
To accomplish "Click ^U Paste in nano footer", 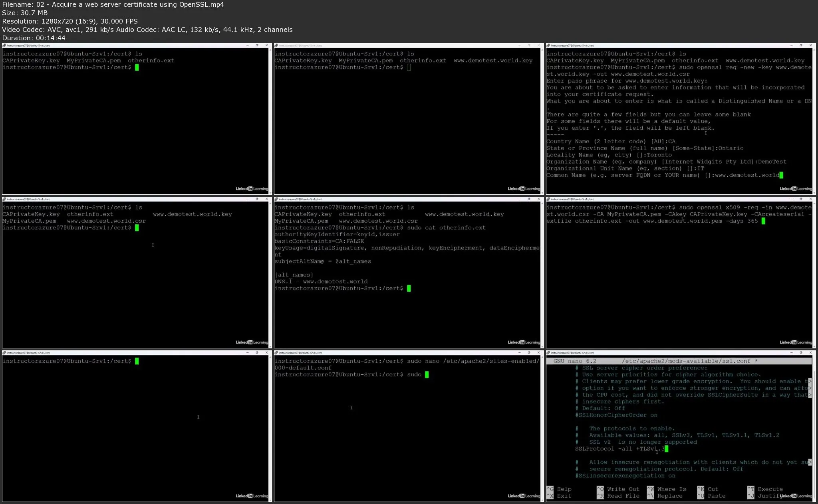I will [711, 496].
